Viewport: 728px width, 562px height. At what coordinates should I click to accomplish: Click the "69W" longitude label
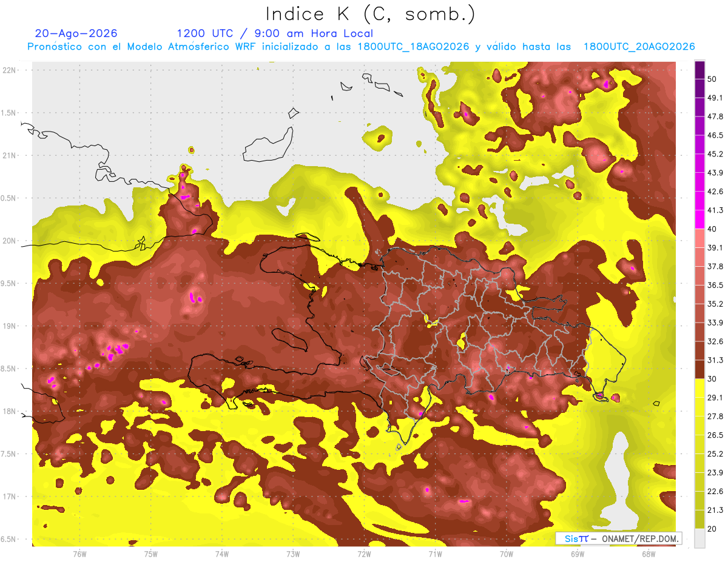click(x=578, y=554)
